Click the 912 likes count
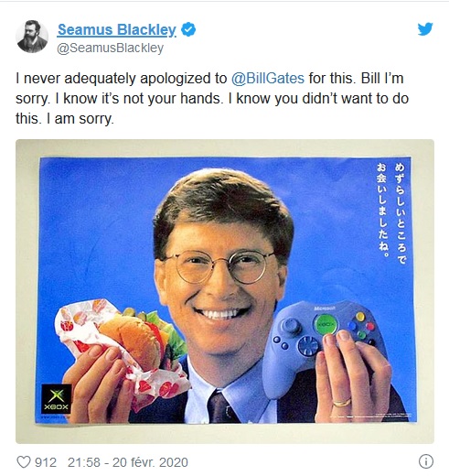The height and width of the screenshot is (476, 449). 46,462
